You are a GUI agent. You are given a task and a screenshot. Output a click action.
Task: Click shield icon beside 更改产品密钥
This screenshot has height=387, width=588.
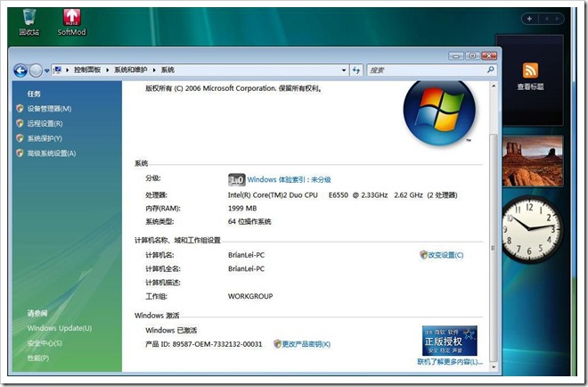[x=277, y=344]
